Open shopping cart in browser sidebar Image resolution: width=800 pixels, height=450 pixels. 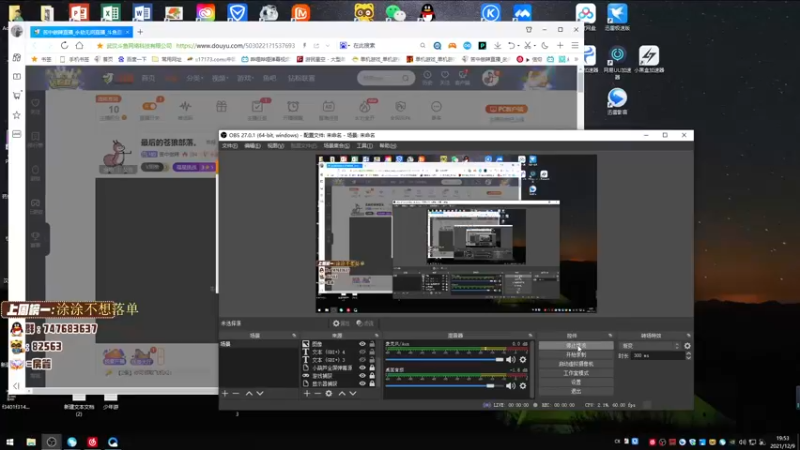(x=17, y=95)
